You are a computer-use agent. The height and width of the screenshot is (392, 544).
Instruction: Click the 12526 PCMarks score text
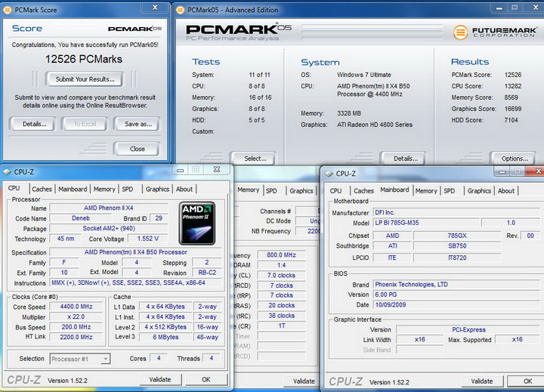pos(84,59)
